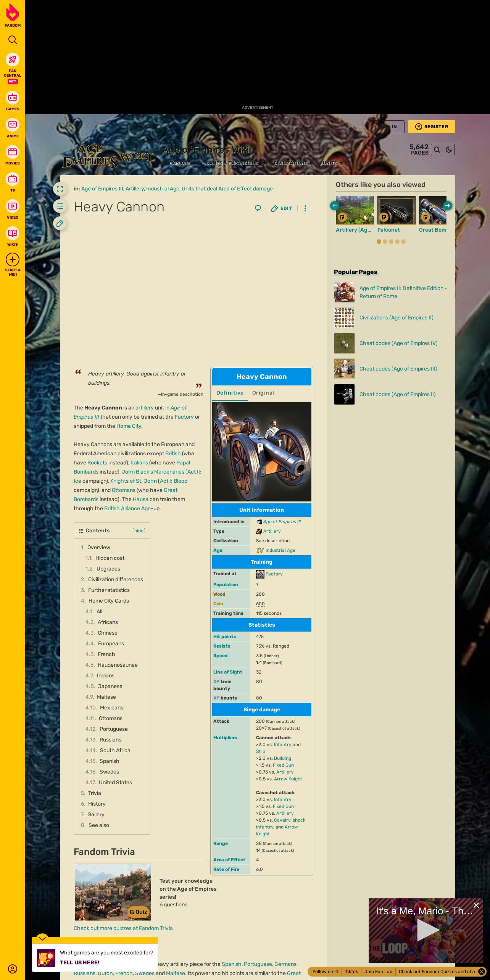Jump to Overview in Contents
This screenshot has width=490, height=980.
[x=99, y=547]
